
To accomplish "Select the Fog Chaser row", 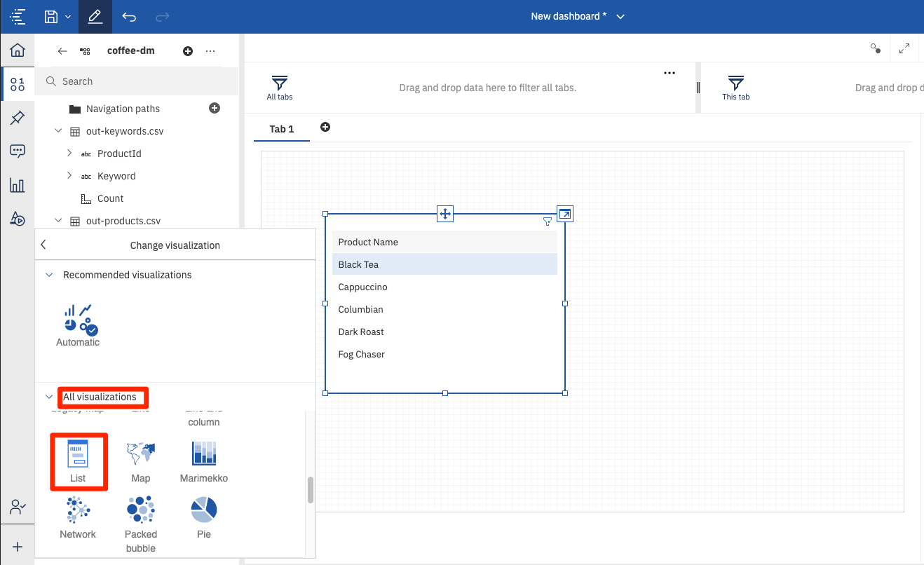I will coord(444,354).
